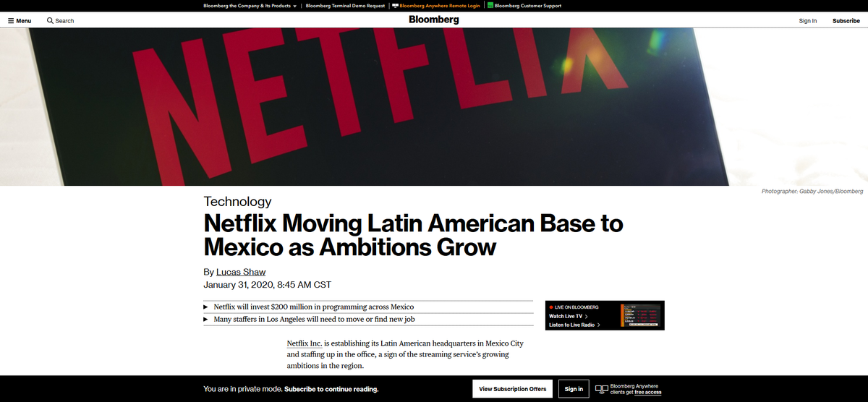The width and height of the screenshot is (868, 402).
Task: Click the chevron next to Listen to Live Radio
Action: 599,325
